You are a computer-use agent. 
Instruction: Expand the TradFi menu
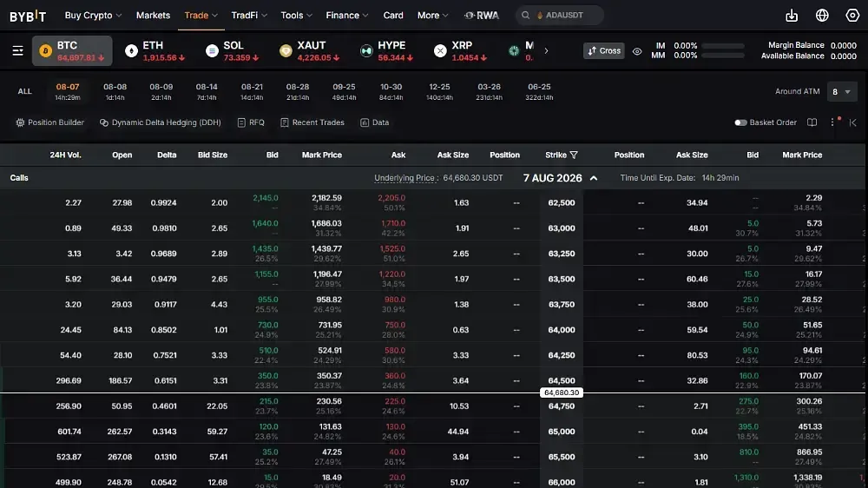click(249, 16)
